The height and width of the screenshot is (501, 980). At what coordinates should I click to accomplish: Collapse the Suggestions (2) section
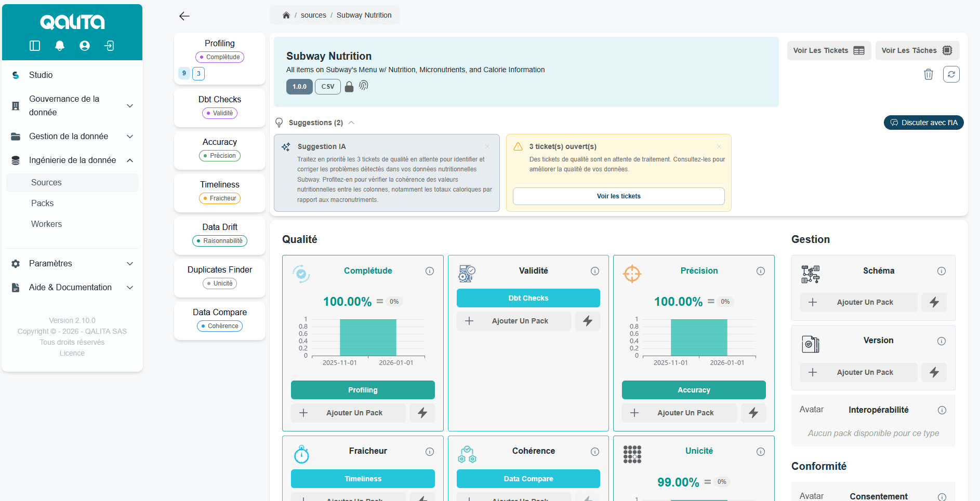pyautogui.click(x=351, y=123)
